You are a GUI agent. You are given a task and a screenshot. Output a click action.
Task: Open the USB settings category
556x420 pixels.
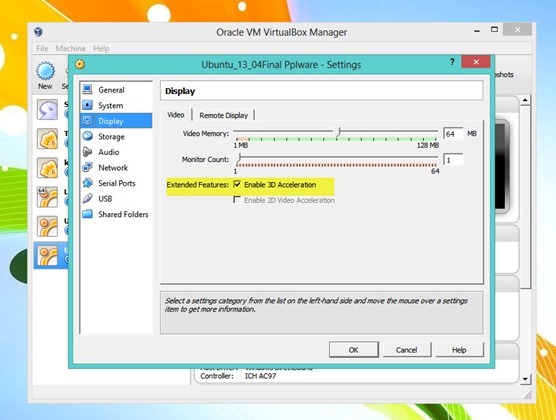point(116,199)
